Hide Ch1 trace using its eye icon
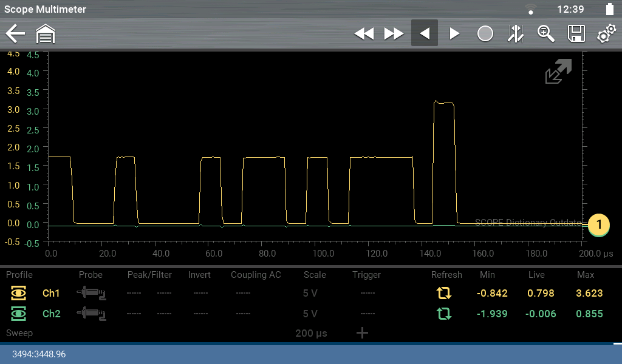622x364 pixels. point(19,294)
